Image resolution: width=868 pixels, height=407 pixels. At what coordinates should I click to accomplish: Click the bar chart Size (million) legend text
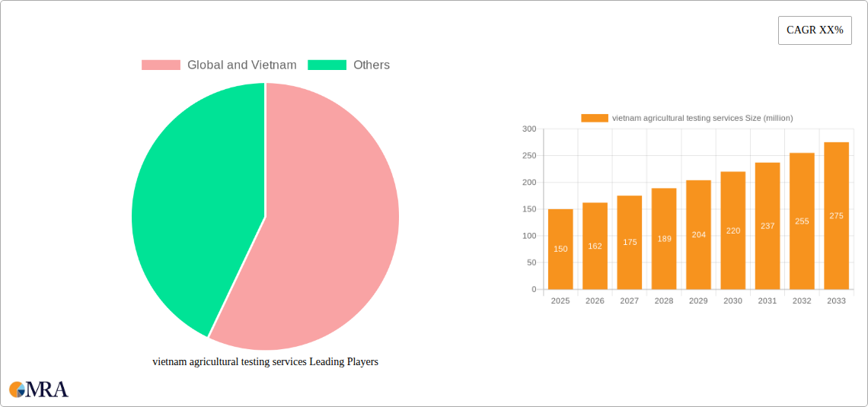click(x=703, y=118)
